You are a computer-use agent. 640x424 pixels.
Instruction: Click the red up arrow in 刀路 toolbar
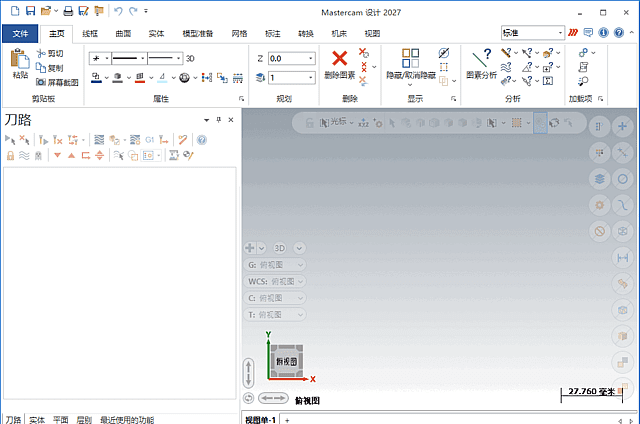[71, 155]
